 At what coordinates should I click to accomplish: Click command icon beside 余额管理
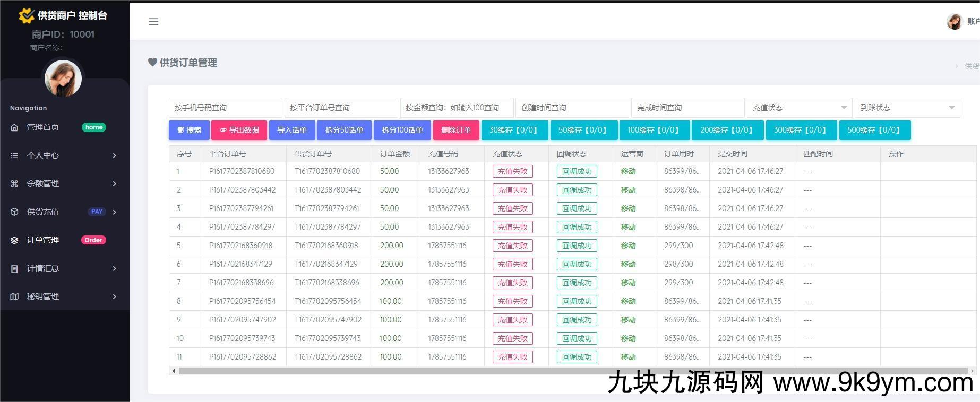[x=14, y=183]
